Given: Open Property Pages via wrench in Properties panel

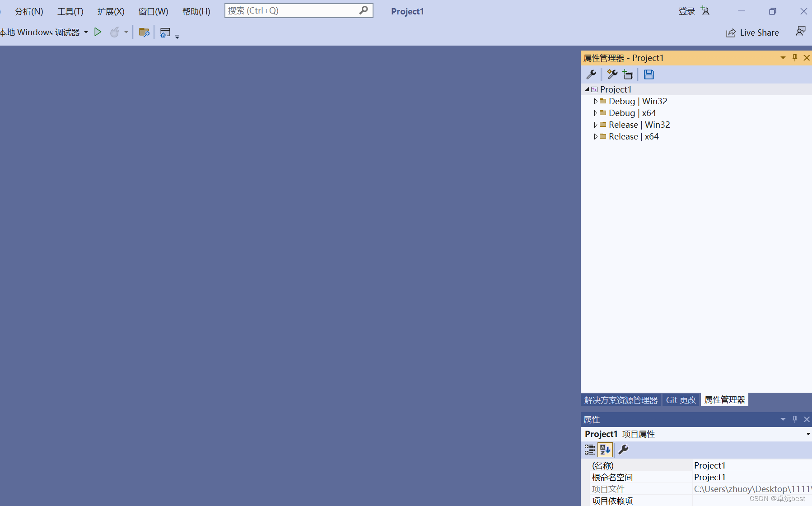Looking at the screenshot, I should (623, 450).
